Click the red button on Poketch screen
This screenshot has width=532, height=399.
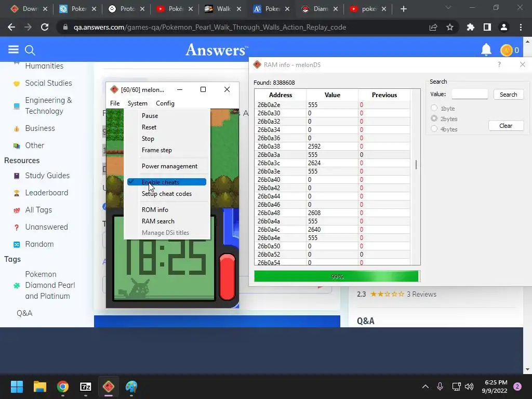[x=227, y=277]
